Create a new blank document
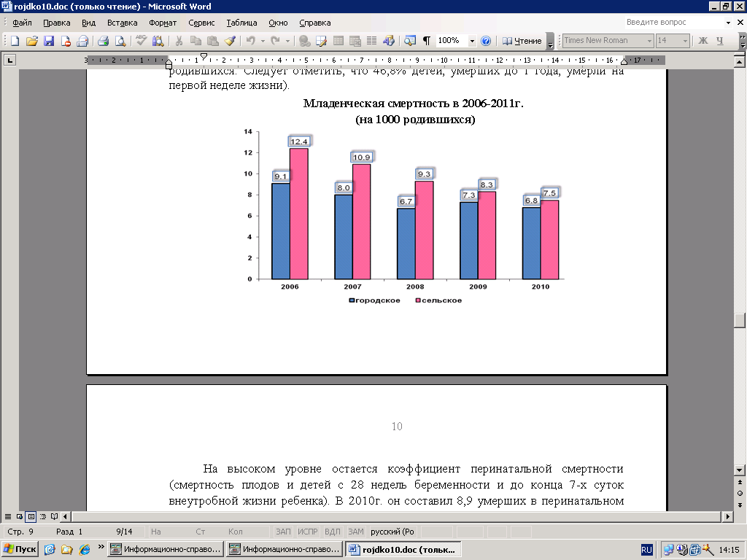 [15, 41]
